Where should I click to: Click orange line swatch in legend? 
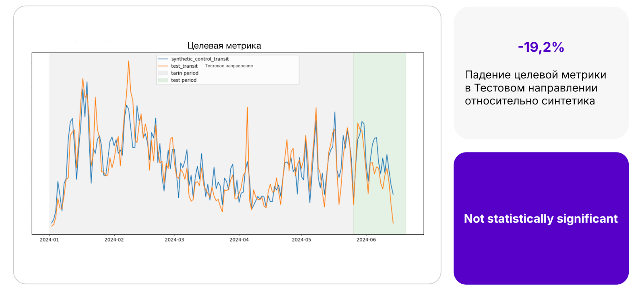[163, 66]
